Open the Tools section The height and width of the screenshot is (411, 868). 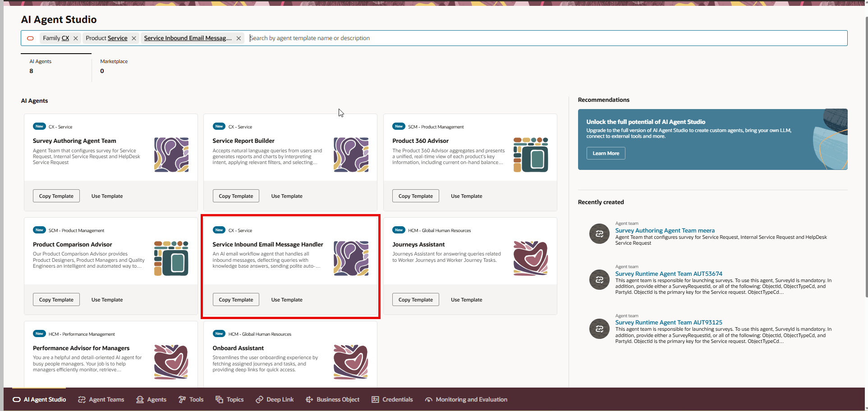point(191,399)
